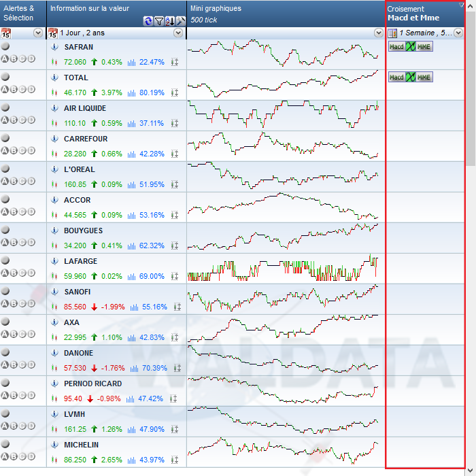This screenshot has width=476, height=476.
Task: Click volume bars icon beside 69.00% LAFARGE
Action: (131, 276)
